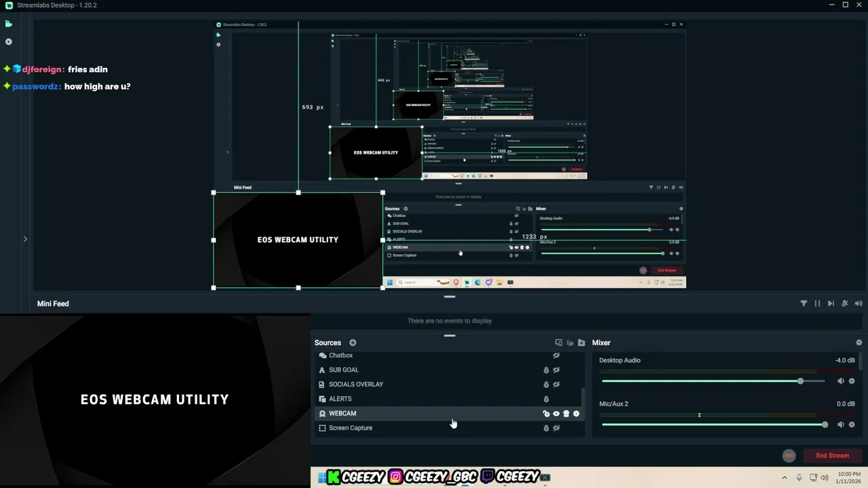Unlock the SOCIALS OVERLAY source
The width and height of the screenshot is (868, 488).
tap(546, 384)
